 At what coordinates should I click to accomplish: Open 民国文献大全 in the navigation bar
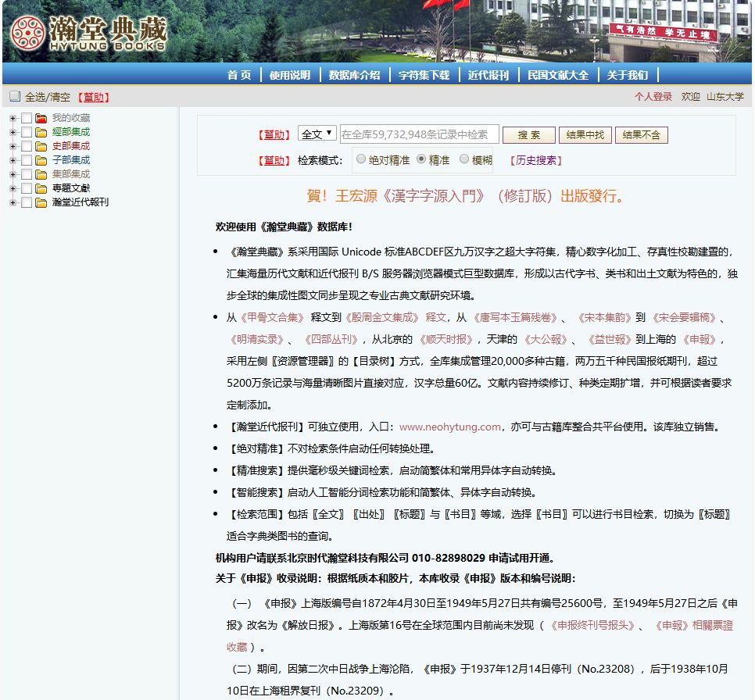click(x=558, y=75)
